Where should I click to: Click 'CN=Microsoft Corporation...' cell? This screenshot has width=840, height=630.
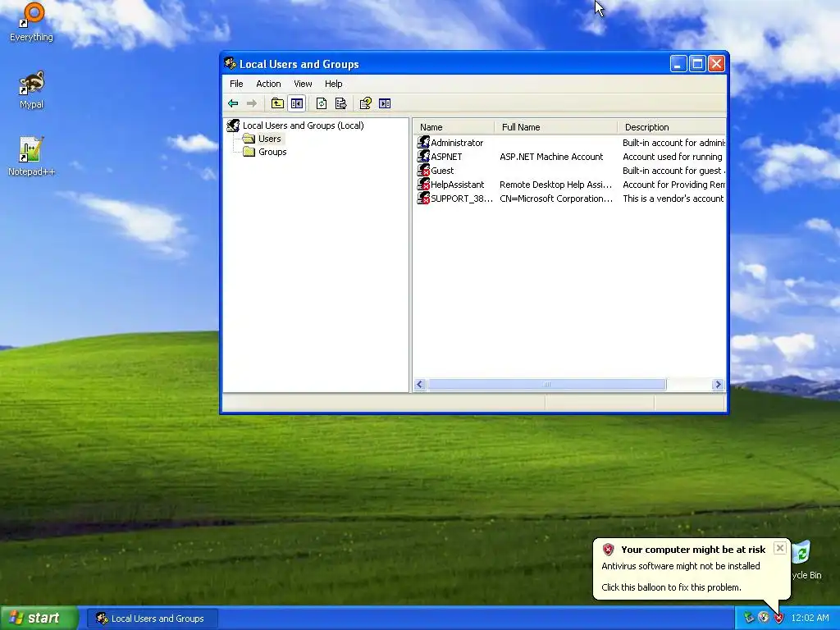[x=556, y=199]
